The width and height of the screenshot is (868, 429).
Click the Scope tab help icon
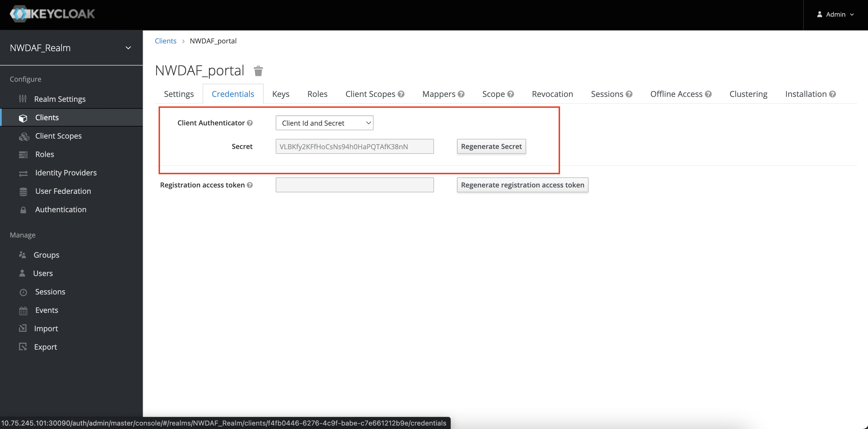point(511,94)
